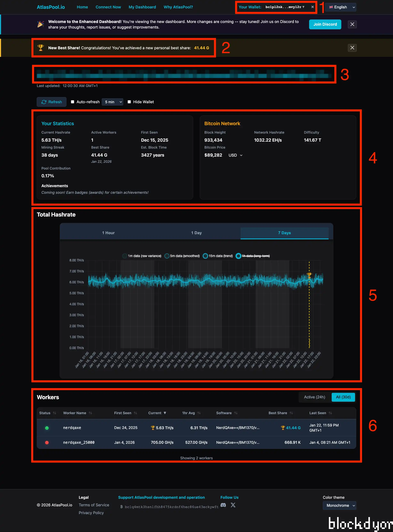Image resolution: width=393 pixels, height=532 pixels.
Task: Click the trophy beside 41.44 G worker share
Action: tap(283, 428)
